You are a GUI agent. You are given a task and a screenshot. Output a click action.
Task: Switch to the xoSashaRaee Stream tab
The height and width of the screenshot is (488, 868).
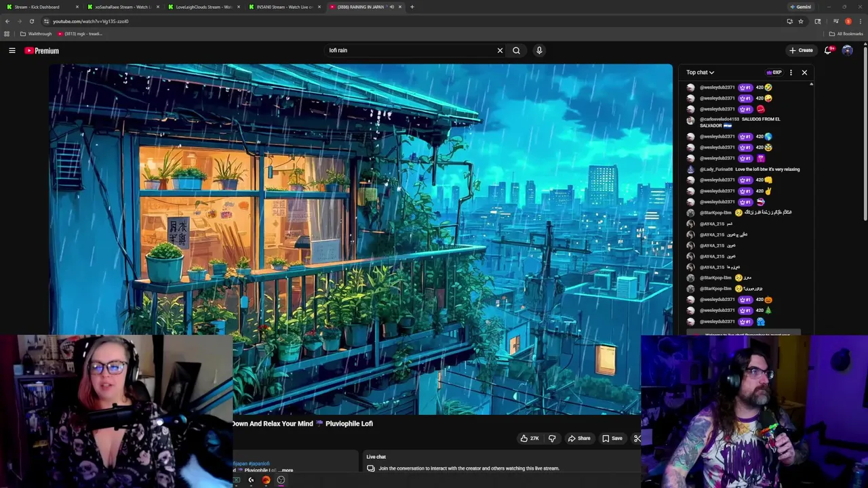(122, 7)
